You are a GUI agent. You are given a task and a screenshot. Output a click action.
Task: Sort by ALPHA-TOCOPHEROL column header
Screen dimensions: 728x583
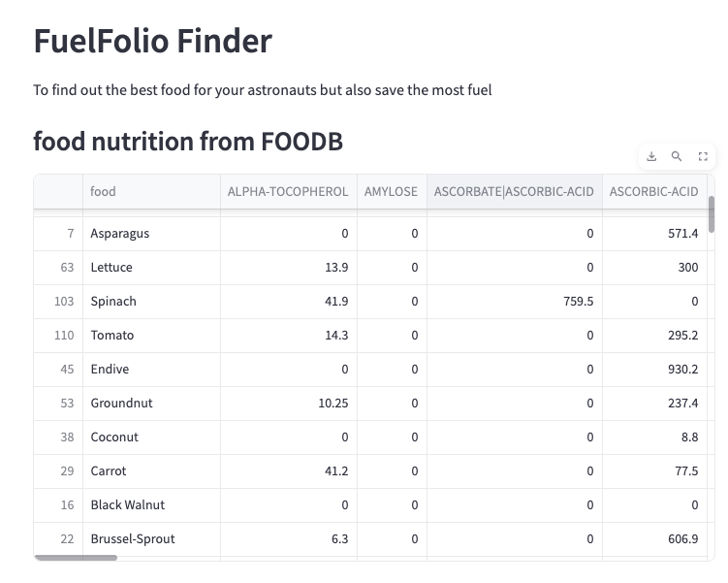coord(288,191)
